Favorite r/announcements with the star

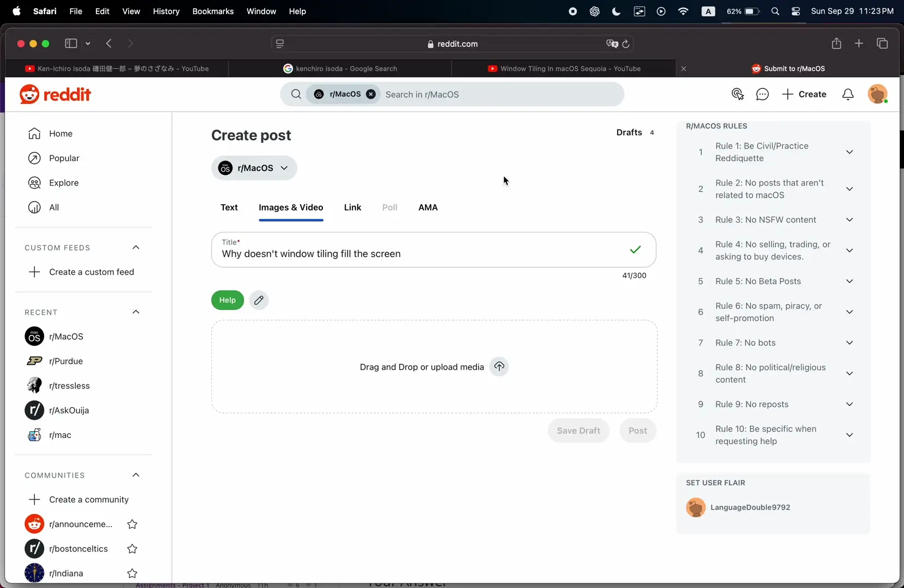coord(132,524)
